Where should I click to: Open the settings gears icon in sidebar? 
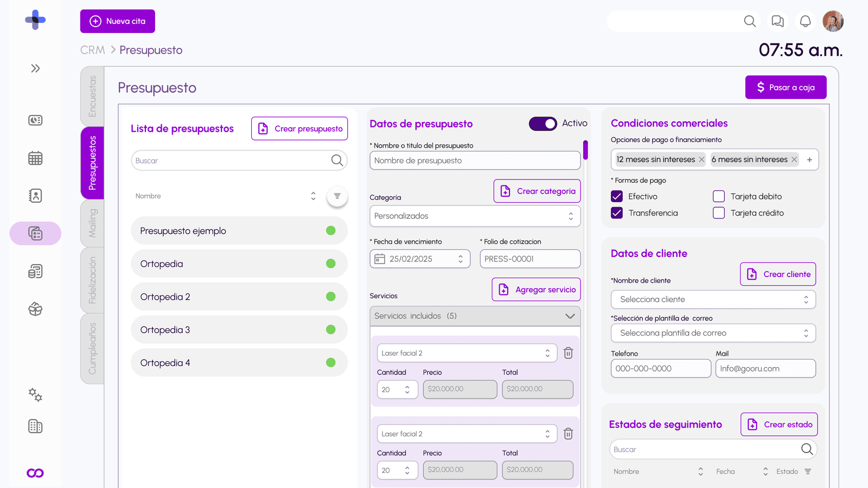(x=35, y=395)
